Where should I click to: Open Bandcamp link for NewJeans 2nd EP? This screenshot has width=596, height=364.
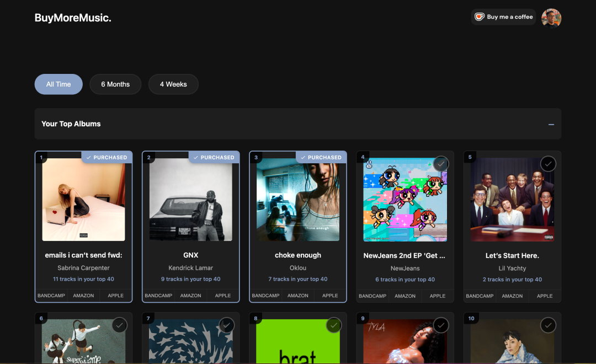pos(372,296)
